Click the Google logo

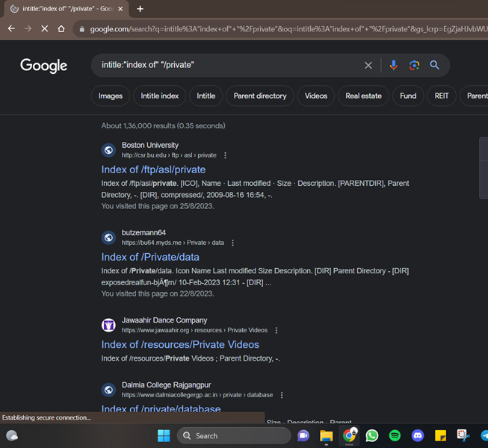[x=43, y=66]
